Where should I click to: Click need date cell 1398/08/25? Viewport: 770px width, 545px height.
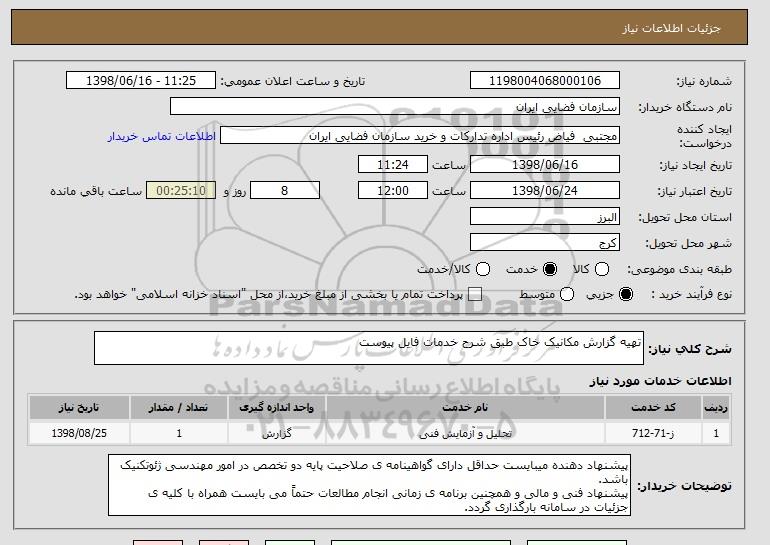point(79,434)
